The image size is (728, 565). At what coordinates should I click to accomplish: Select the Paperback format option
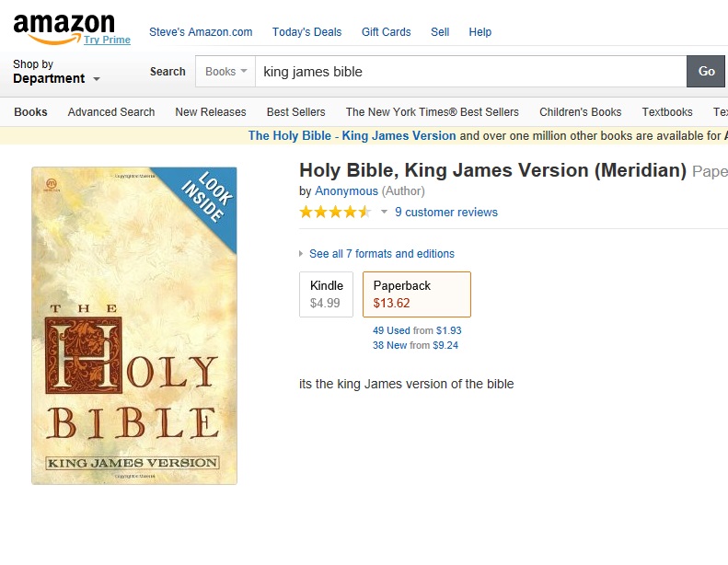click(416, 294)
